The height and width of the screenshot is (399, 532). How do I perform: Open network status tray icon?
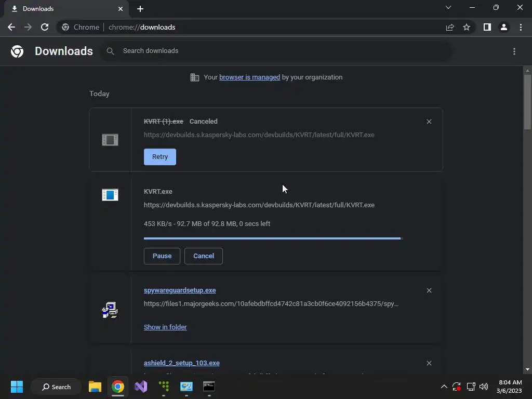click(x=471, y=387)
